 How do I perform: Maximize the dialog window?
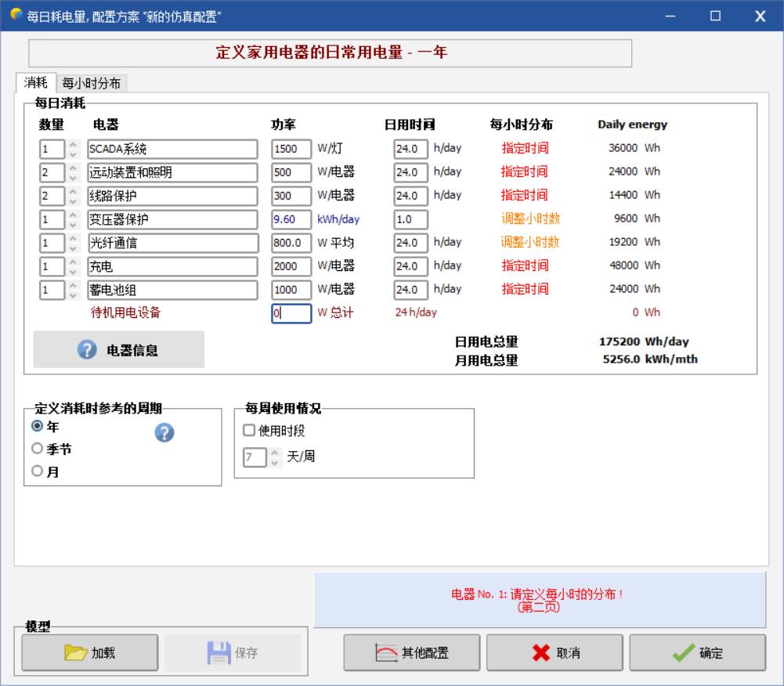715,16
